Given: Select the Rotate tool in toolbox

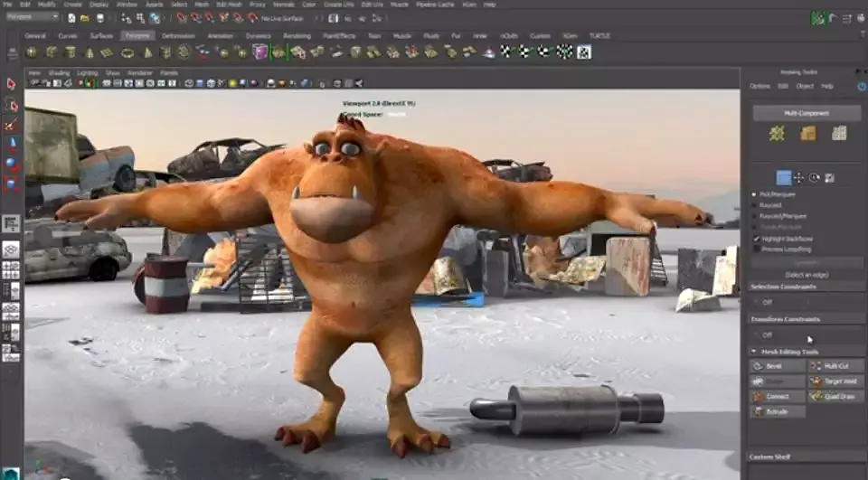Looking at the screenshot, I should pyautogui.click(x=11, y=164).
